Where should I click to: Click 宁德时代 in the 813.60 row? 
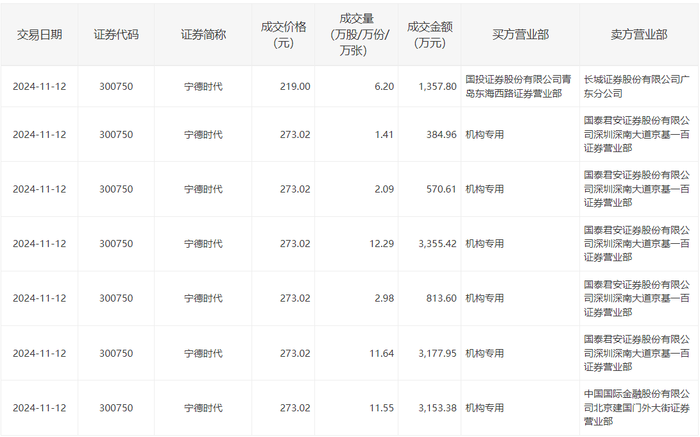[x=203, y=298]
